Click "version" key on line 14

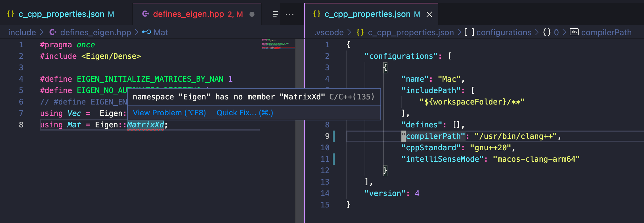(x=385, y=193)
